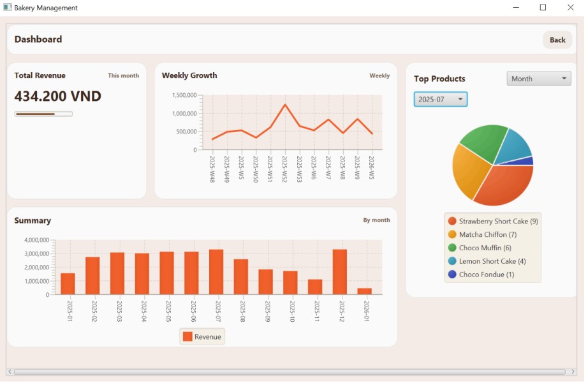
Task: Open the Month period dropdown
Action: pos(539,79)
